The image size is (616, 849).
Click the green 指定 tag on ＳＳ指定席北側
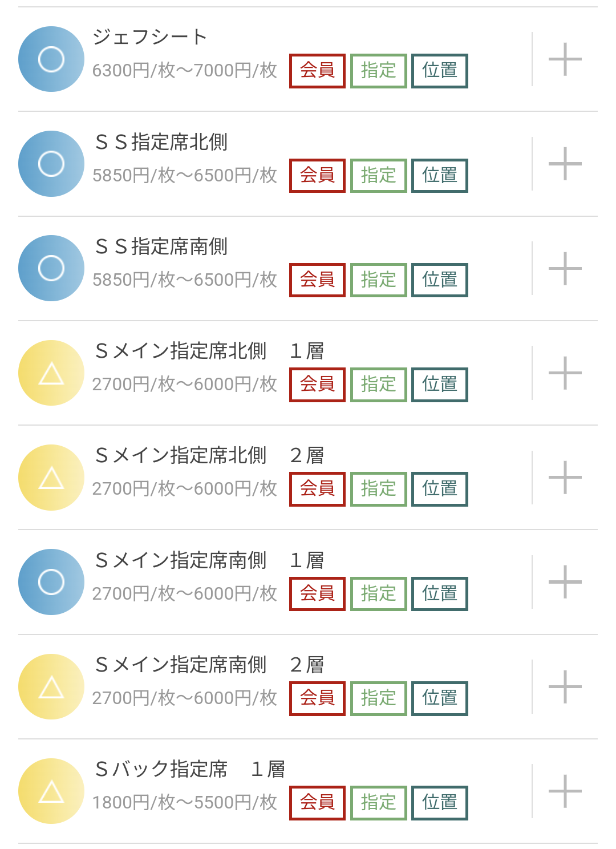(x=379, y=176)
